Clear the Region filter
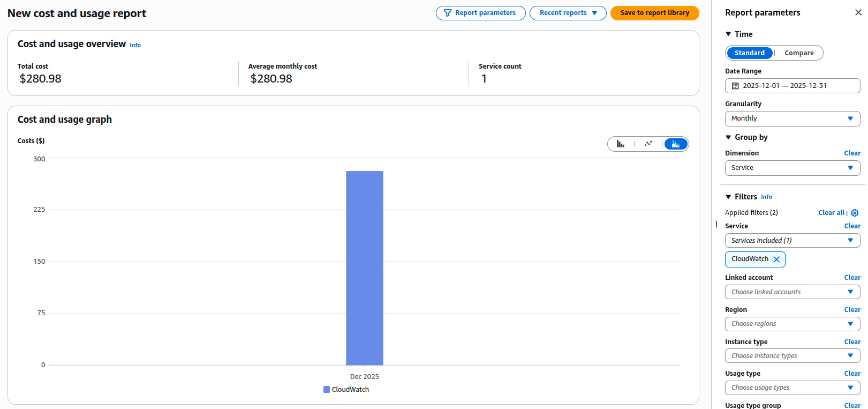The image size is (868, 409). [852, 310]
